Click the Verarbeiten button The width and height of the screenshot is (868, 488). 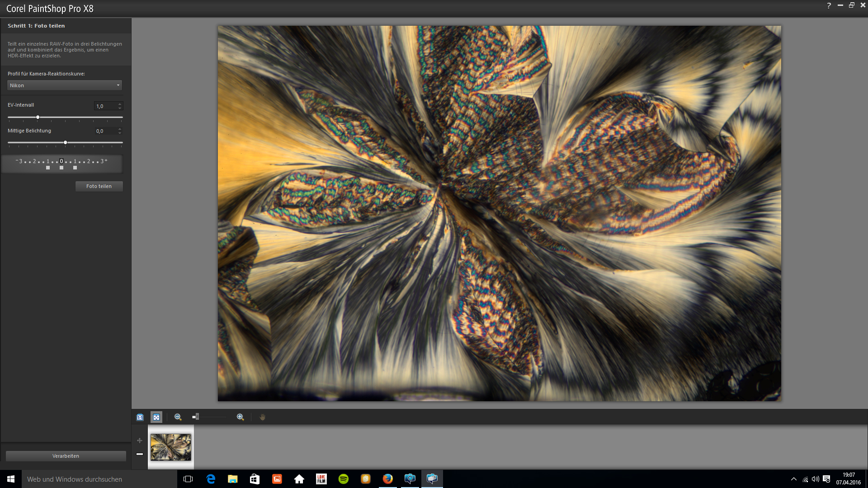(x=66, y=456)
